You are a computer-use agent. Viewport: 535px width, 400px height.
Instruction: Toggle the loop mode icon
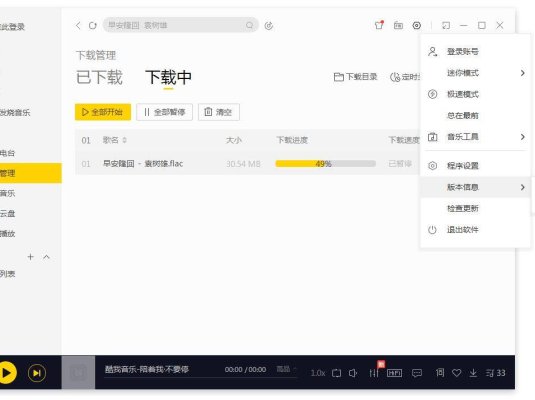[x=336, y=373]
